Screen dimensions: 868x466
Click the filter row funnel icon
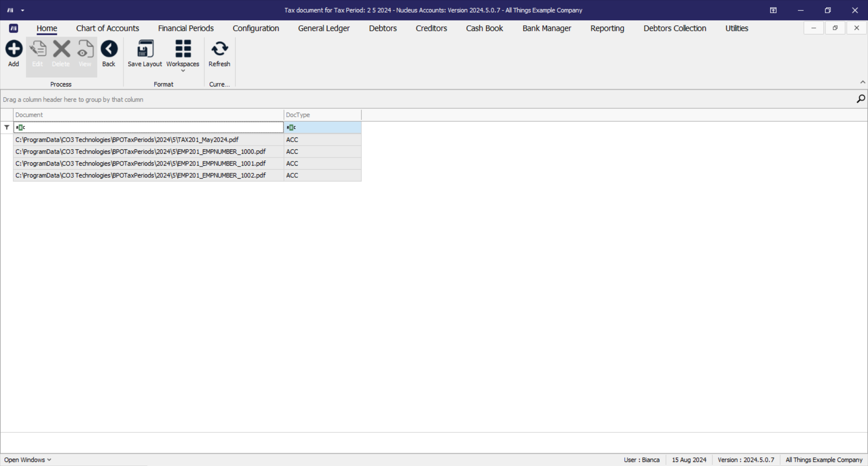pyautogui.click(x=7, y=128)
